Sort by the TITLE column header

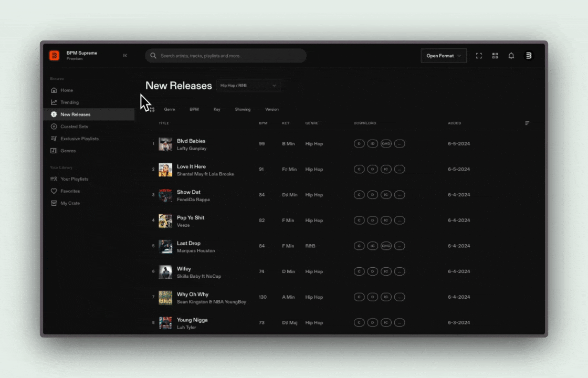tap(164, 123)
